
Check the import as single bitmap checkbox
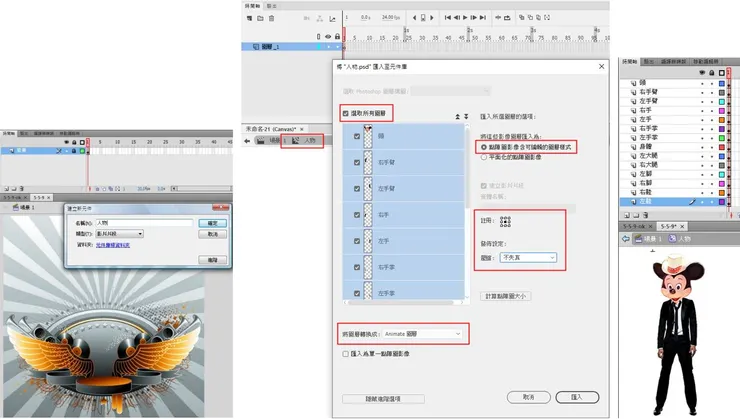click(x=345, y=353)
